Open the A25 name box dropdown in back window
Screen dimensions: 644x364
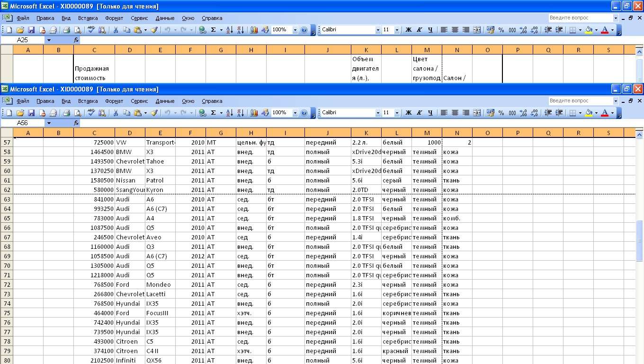(48, 40)
